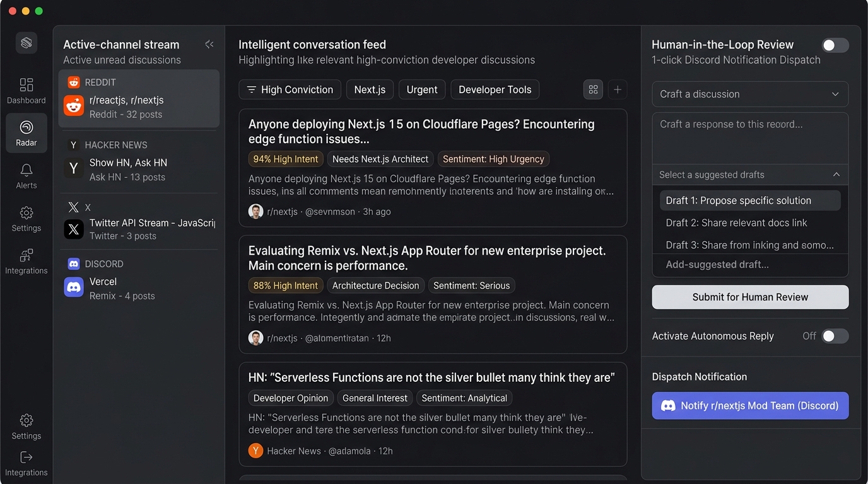The width and height of the screenshot is (868, 484).
Task: Click the orange Hacker News avatar
Action: click(x=255, y=451)
